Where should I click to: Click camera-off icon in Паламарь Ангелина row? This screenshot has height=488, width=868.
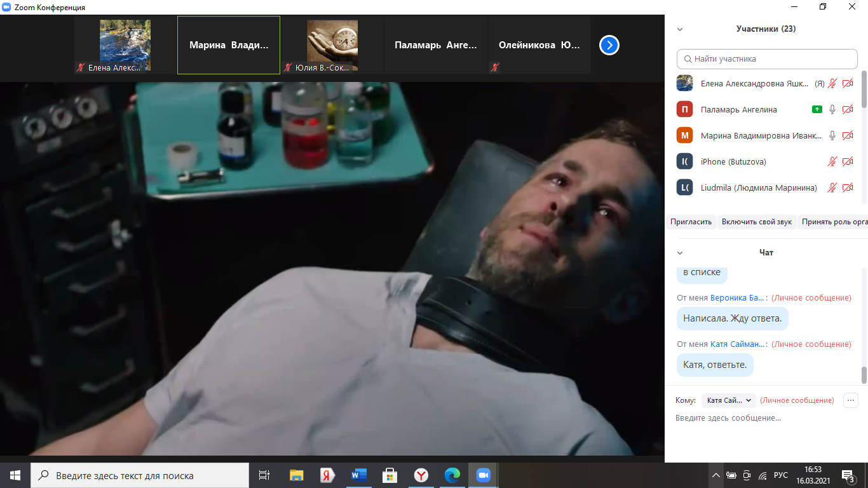(x=848, y=109)
